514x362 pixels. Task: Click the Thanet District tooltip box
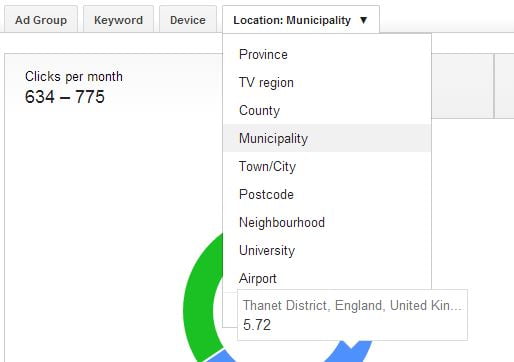tap(352, 315)
